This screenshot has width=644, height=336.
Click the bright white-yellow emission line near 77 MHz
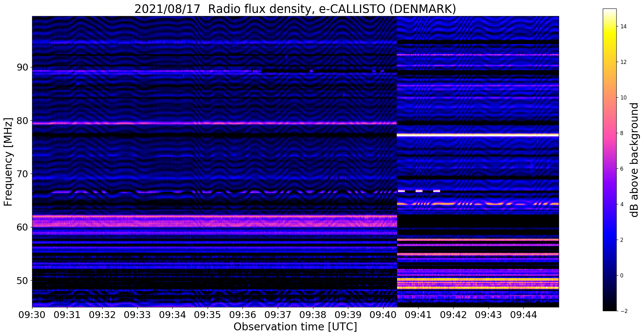coord(478,135)
